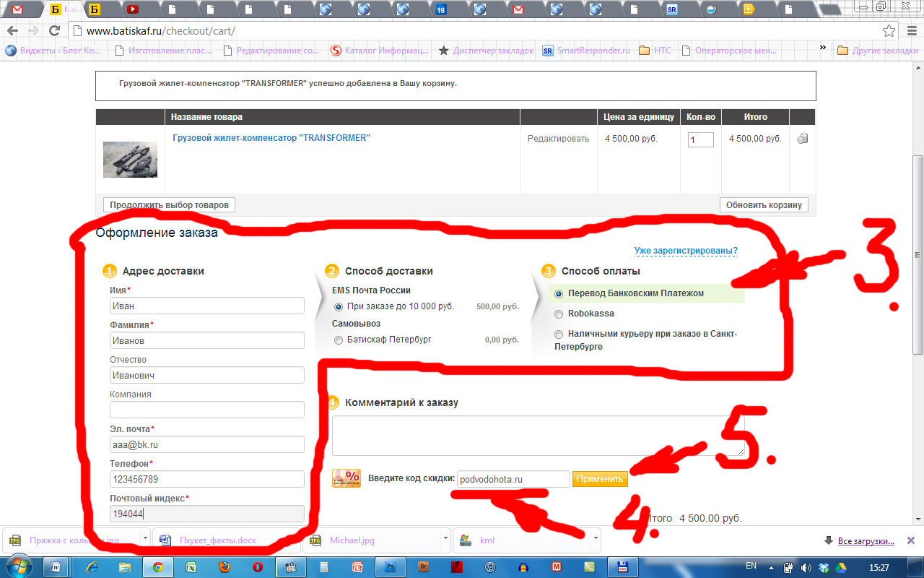Open the Chrome menu icon
The width and height of the screenshot is (924, 578).
click(x=910, y=31)
